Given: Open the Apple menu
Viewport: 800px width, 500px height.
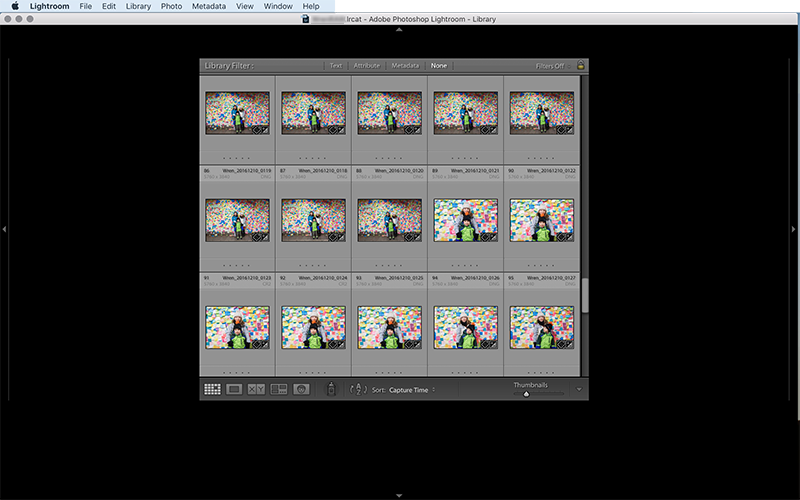Looking at the screenshot, I should tap(15, 6).
